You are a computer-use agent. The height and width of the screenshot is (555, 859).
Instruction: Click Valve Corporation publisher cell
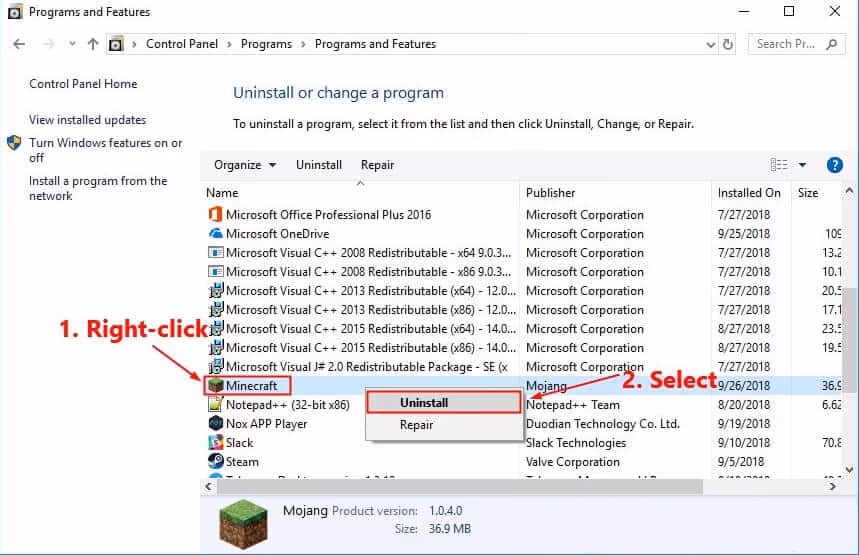tap(572, 462)
